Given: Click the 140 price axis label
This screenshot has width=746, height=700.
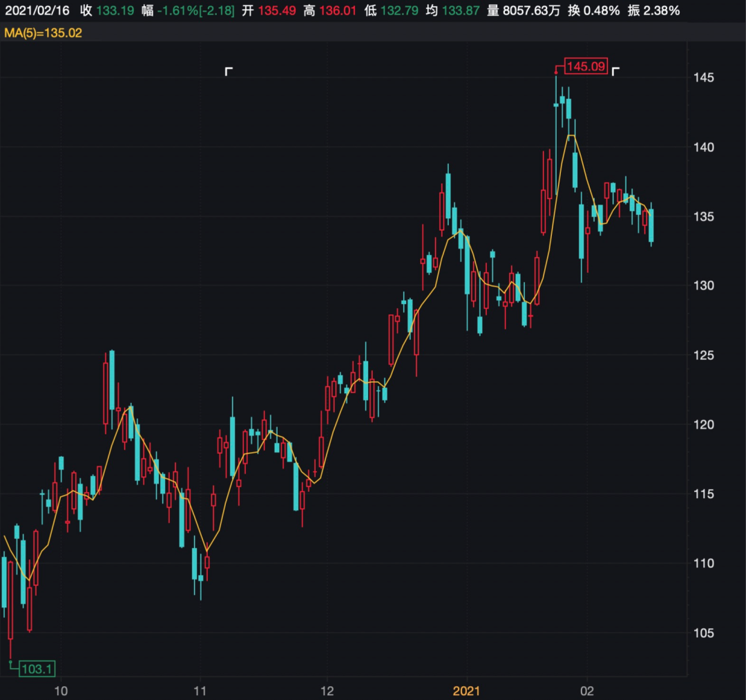Looking at the screenshot, I should (x=704, y=147).
